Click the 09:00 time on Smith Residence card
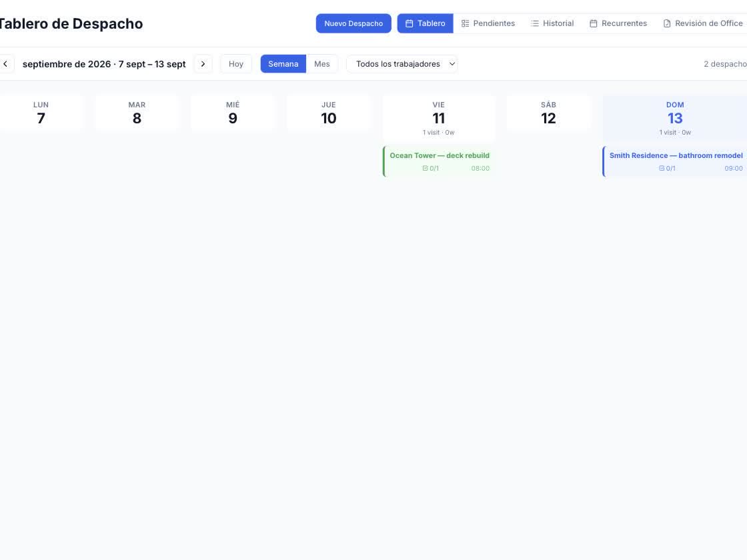Screen dimensions: 747x560 734,168
